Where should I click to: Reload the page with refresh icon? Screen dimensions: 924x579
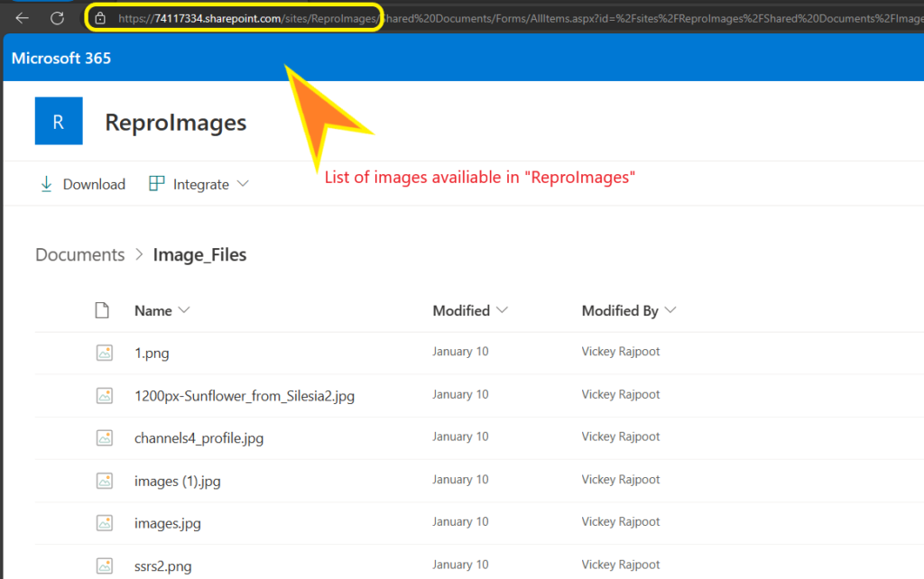[57, 18]
